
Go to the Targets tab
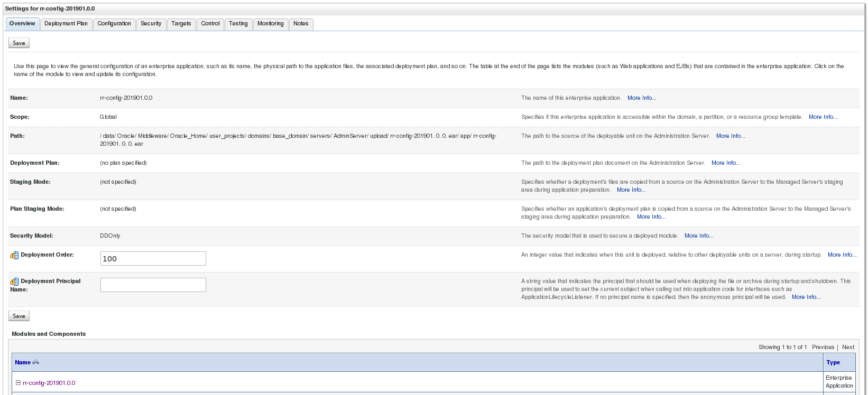(x=181, y=24)
